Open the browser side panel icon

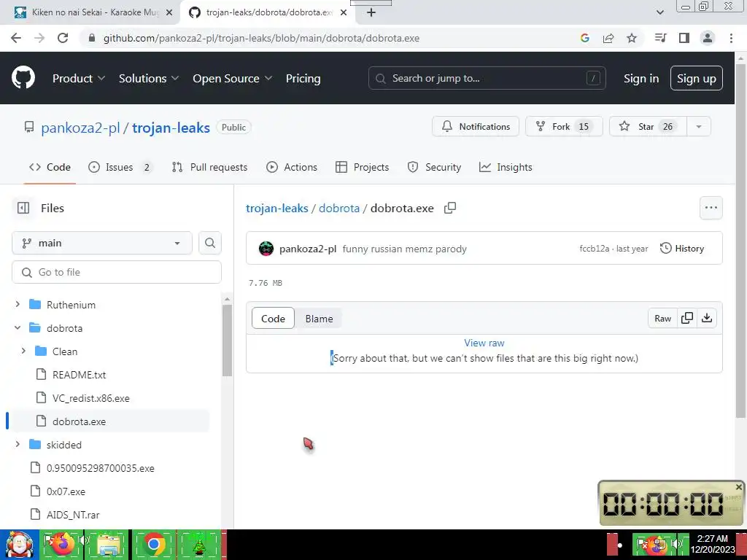pyautogui.click(x=684, y=38)
